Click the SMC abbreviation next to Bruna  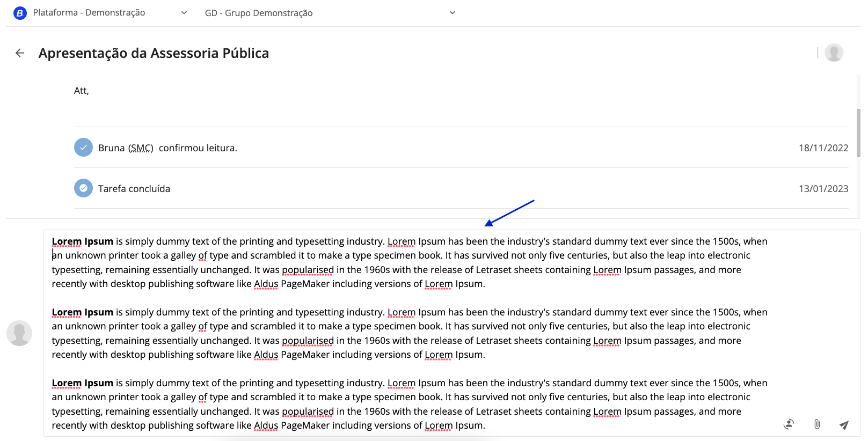pyautogui.click(x=141, y=148)
